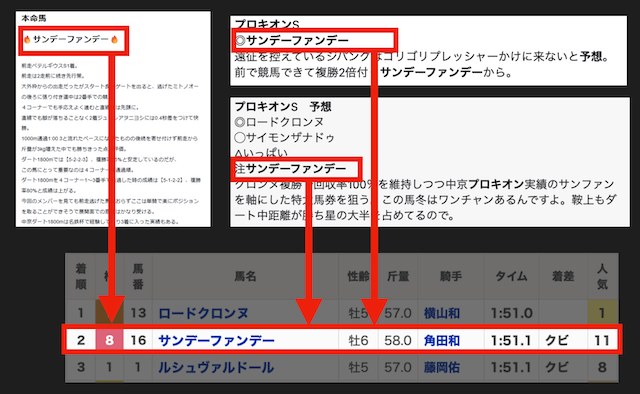Click weight 57.0 in ルシュヴァルドール row
640x394 pixels.
click(x=398, y=367)
